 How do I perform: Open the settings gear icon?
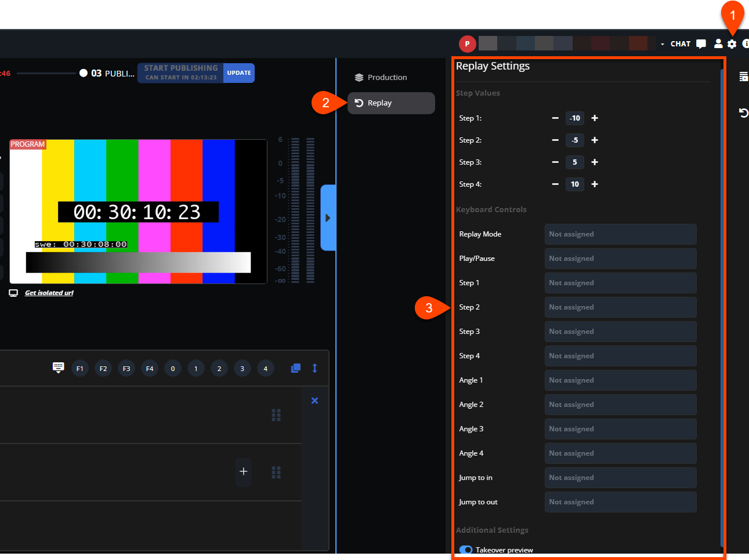(x=732, y=44)
